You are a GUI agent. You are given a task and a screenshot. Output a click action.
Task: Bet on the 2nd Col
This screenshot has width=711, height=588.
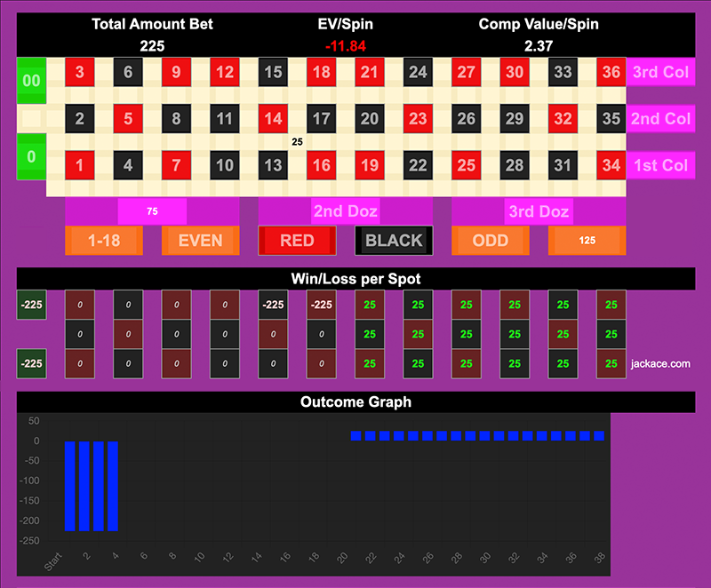(660, 118)
